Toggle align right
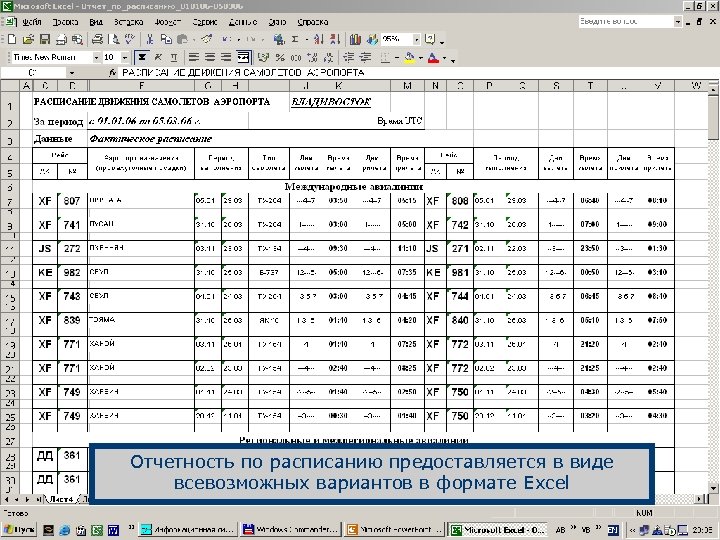The height and width of the screenshot is (540, 720). click(226, 57)
